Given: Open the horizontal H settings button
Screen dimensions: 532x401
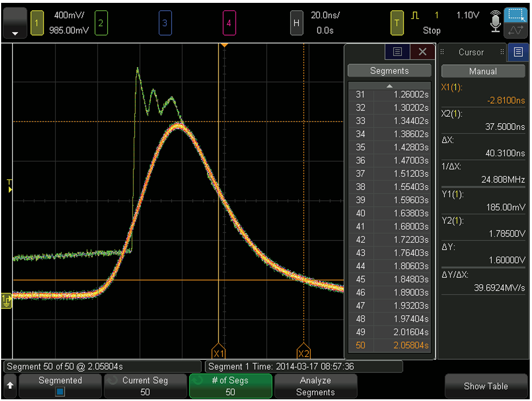Looking at the screenshot, I should 296,23.
